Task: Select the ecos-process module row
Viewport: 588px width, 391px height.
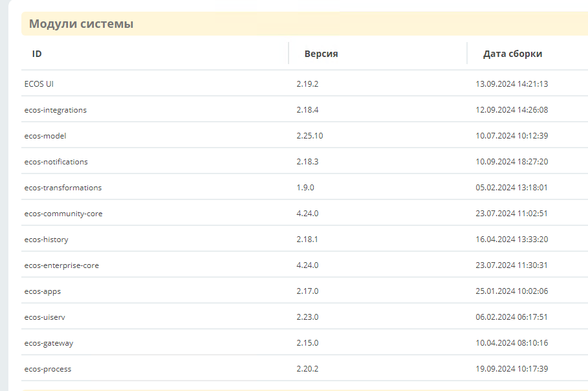Action: (x=305, y=368)
